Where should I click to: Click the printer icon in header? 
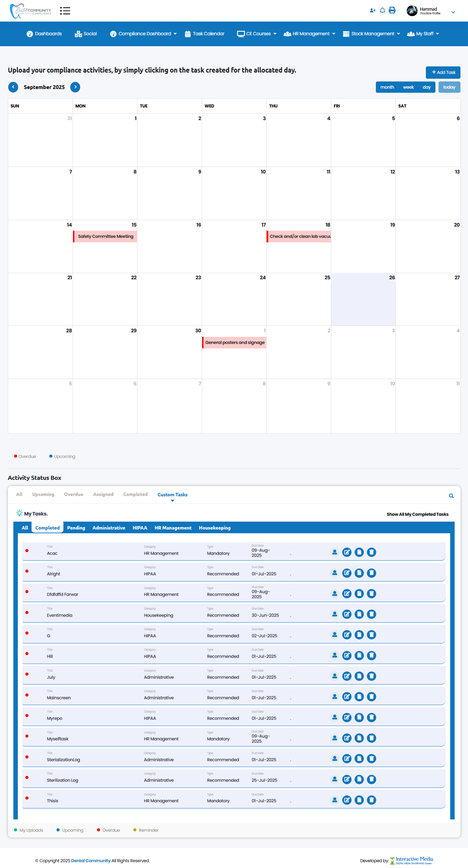coord(392,11)
